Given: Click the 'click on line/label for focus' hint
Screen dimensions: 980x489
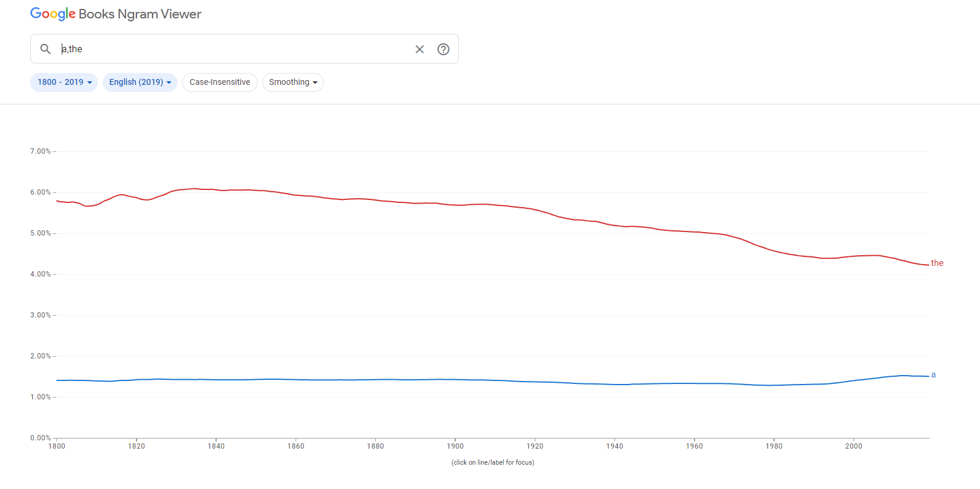Looking at the screenshot, I should pyautogui.click(x=493, y=462).
